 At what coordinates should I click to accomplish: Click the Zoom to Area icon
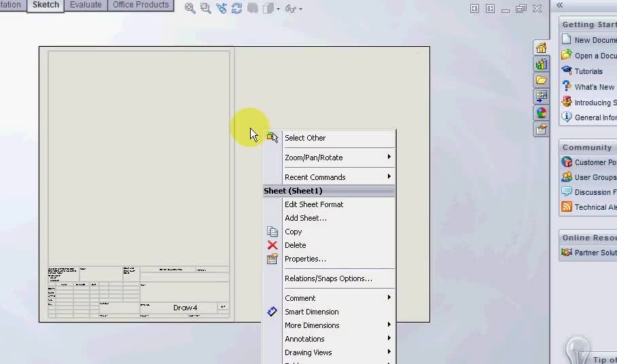click(205, 8)
